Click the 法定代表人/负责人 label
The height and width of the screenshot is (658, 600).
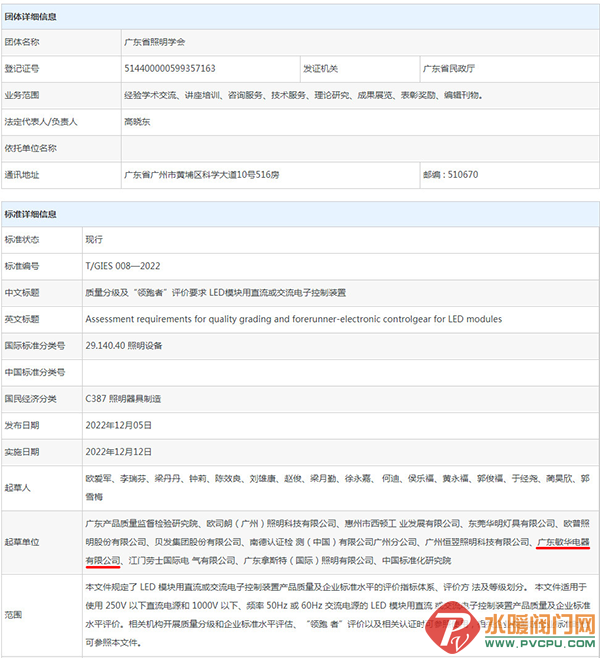[x=41, y=122]
